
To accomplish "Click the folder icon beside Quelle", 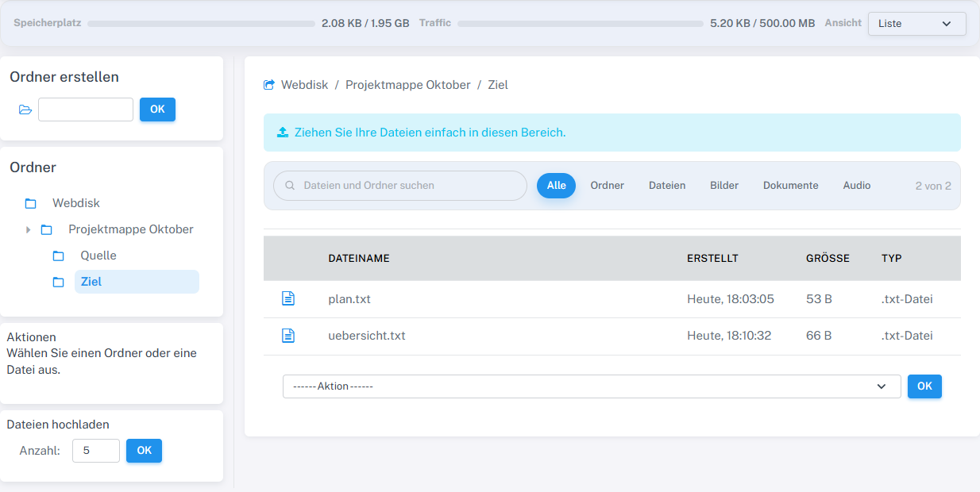I will click(x=59, y=256).
